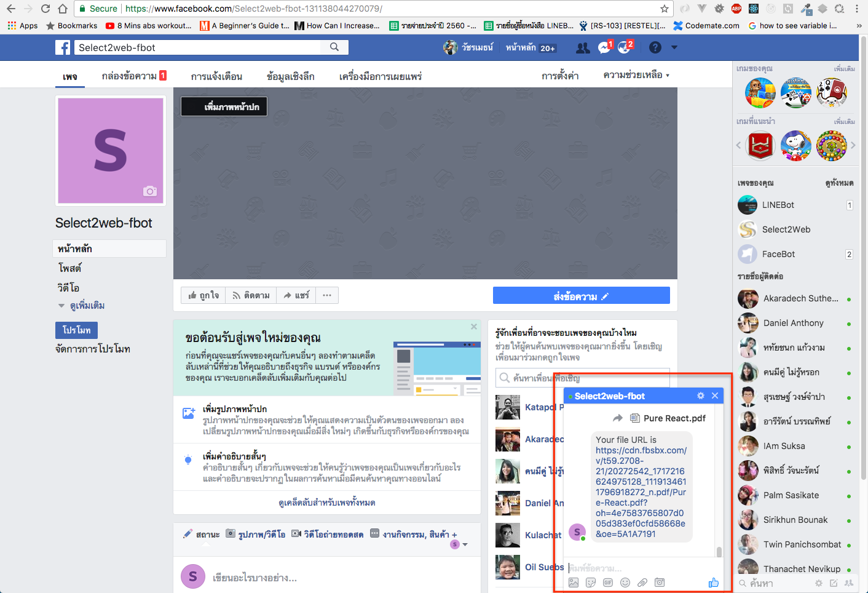868x593 pixels.
Task: Open chat with Twin Panichsombat
Action: point(795,544)
